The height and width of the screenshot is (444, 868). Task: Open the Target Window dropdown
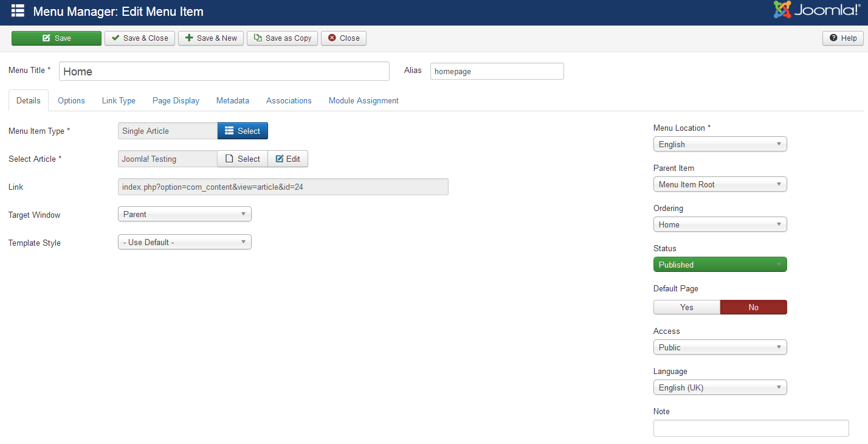click(184, 214)
